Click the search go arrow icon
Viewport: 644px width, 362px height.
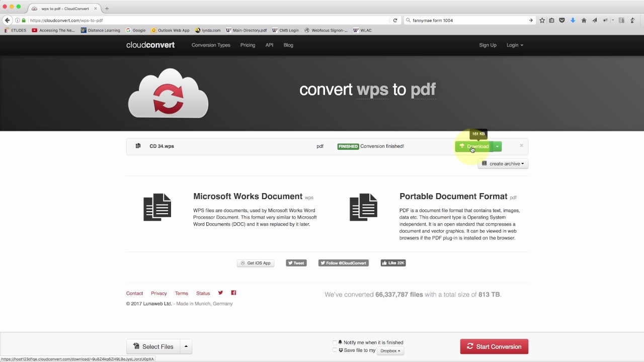(531, 20)
